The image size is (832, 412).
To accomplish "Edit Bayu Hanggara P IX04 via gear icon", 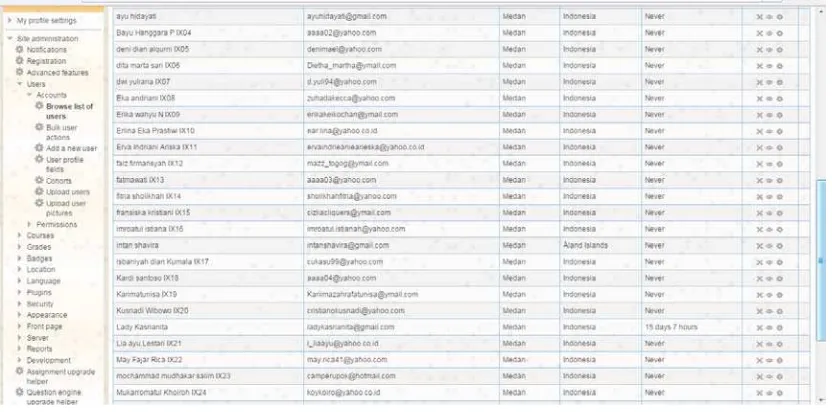I will click(779, 33).
